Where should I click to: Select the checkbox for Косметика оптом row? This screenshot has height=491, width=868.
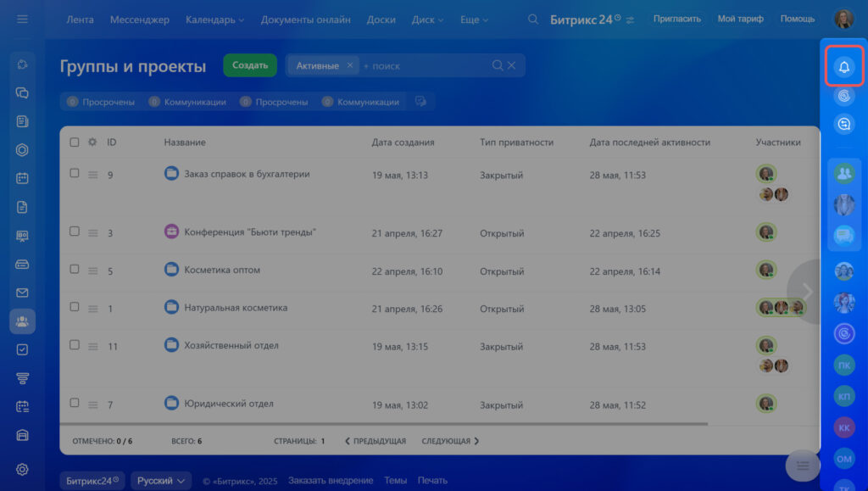[75, 270]
